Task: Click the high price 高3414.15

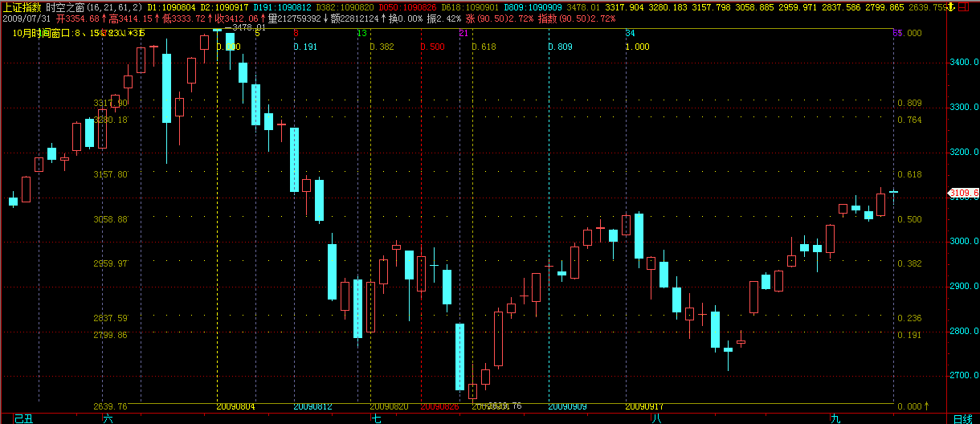Action: [x=130, y=18]
